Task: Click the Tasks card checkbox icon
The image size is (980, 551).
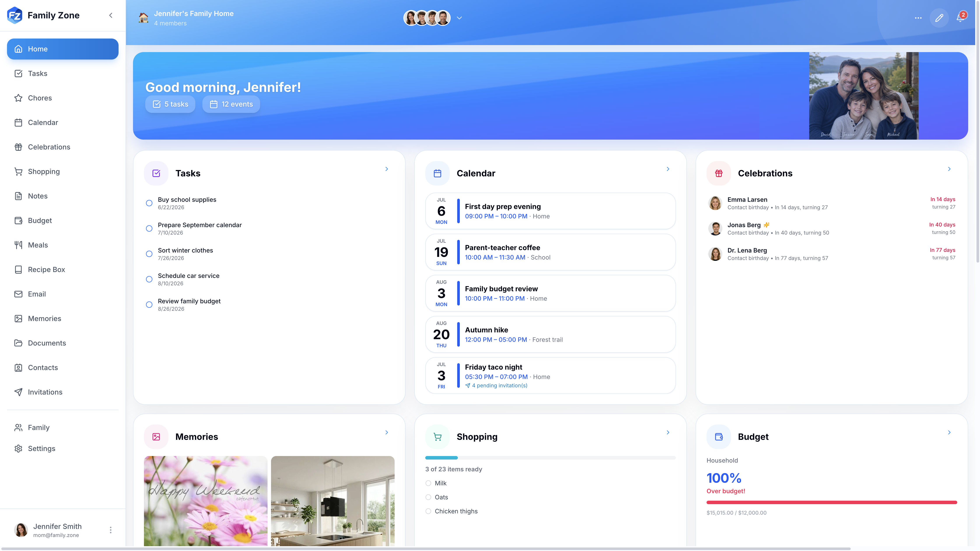Action: [156, 174]
